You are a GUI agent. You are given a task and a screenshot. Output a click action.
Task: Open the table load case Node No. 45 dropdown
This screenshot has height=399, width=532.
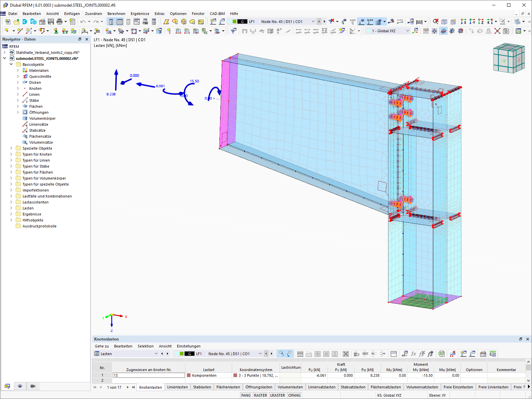pyautogui.click(x=260, y=354)
